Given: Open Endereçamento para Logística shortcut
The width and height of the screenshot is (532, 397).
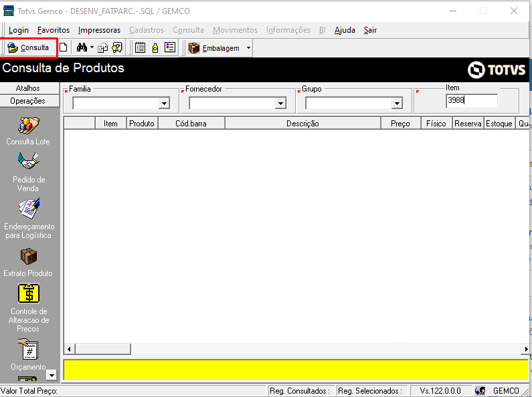Looking at the screenshot, I should coord(29,219).
